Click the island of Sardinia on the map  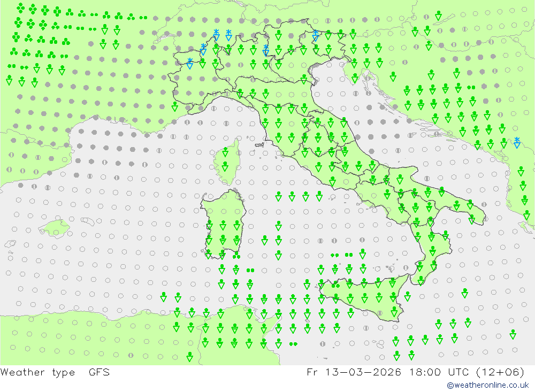click(x=223, y=224)
